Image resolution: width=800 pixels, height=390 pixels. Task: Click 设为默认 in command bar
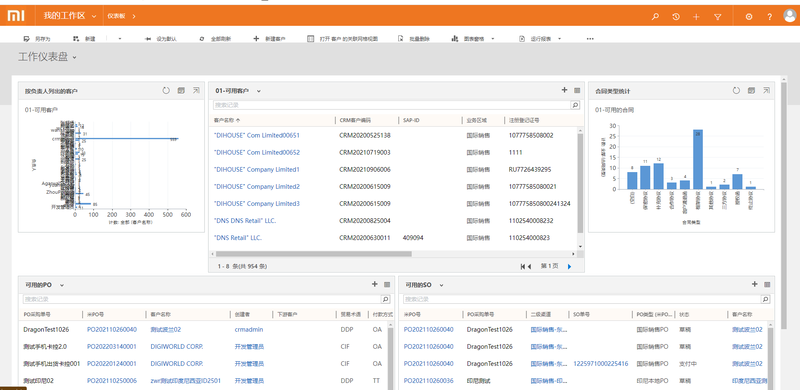(161, 39)
